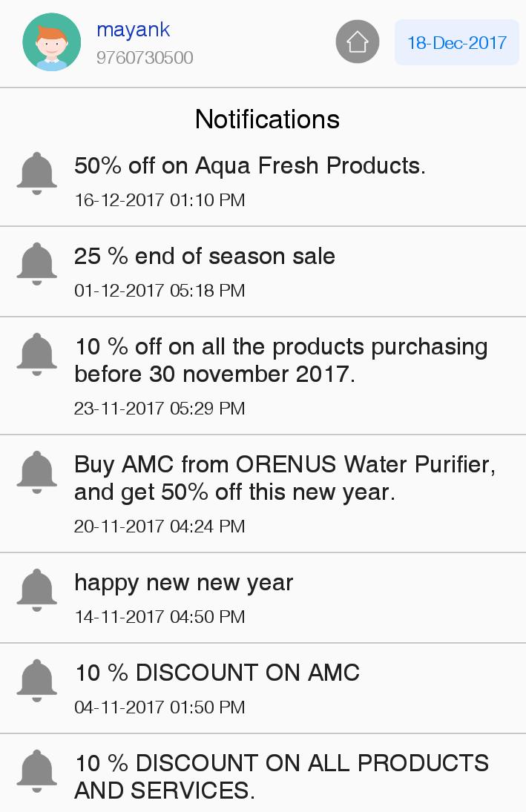Viewport: 526px width, 812px height.
Task: Open the Buy AMC from ORENUS notification
Action: (263, 494)
